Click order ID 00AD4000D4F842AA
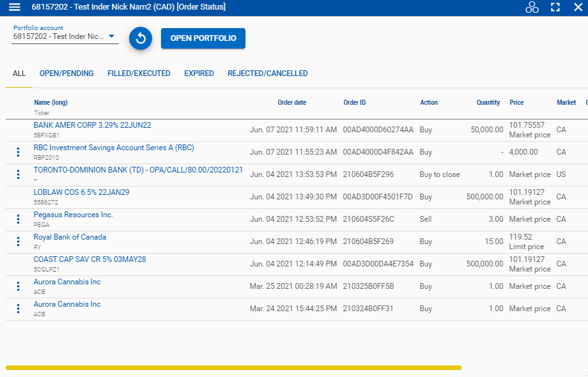The width and height of the screenshot is (588, 377). [378, 152]
